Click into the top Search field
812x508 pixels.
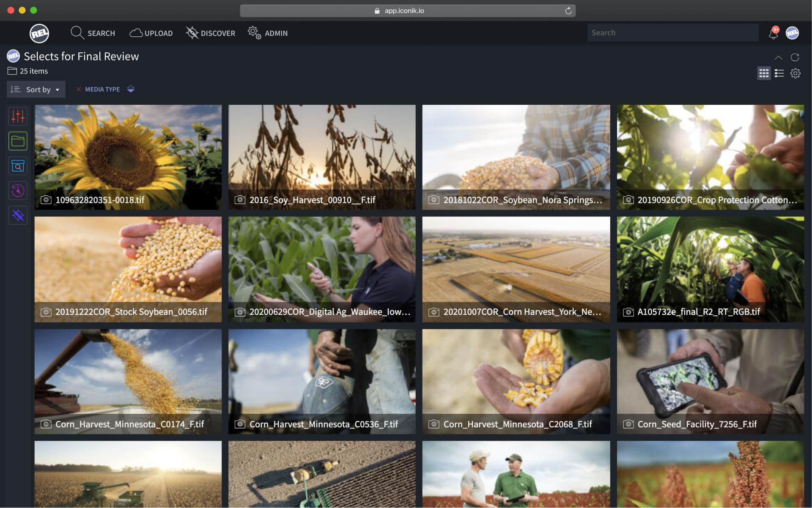672,33
